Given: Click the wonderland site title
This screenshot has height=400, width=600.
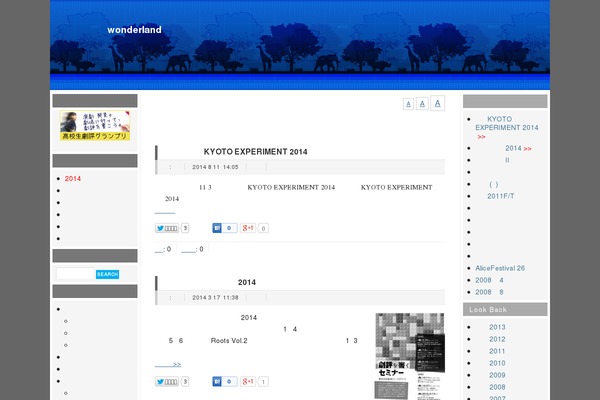Looking at the screenshot, I should click(x=134, y=30).
